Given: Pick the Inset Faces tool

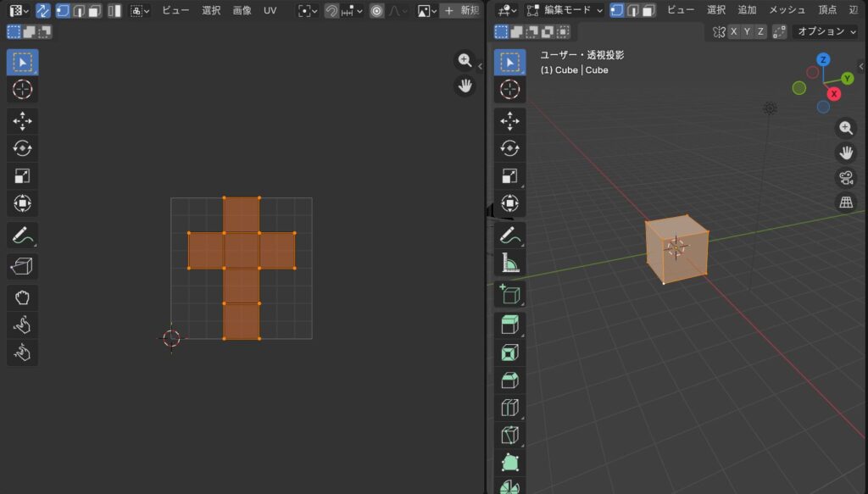Looking at the screenshot, I should click(509, 352).
